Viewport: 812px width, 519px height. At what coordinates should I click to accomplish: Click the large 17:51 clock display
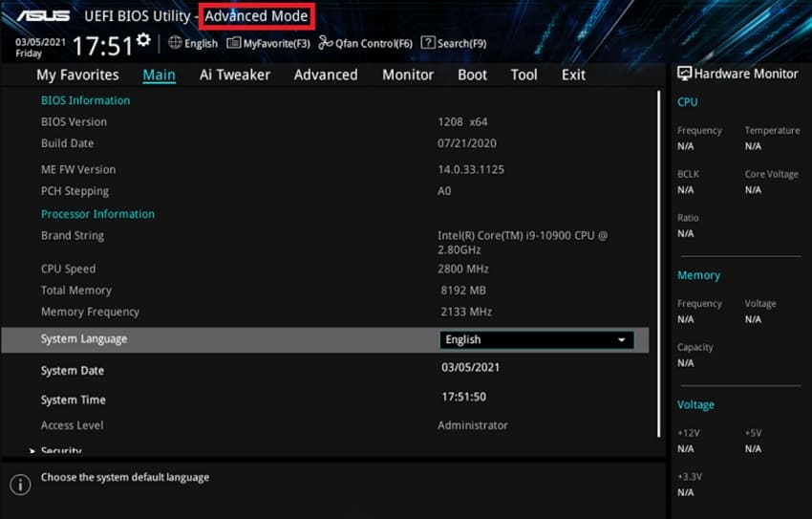pos(102,46)
